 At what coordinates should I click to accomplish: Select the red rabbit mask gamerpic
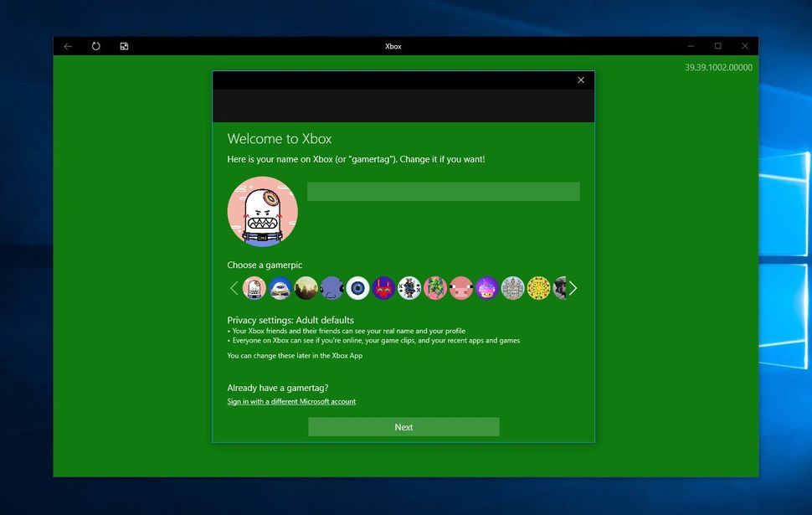click(x=383, y=288)
